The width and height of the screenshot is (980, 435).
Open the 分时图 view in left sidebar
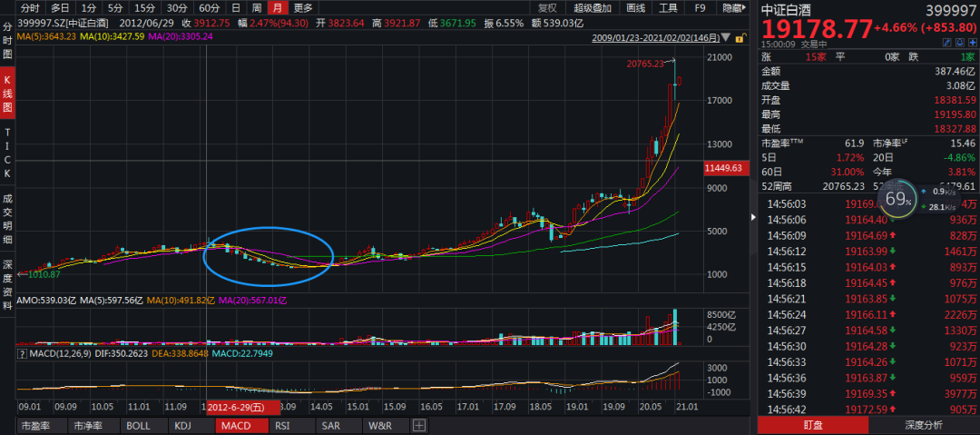pos(7,41)
